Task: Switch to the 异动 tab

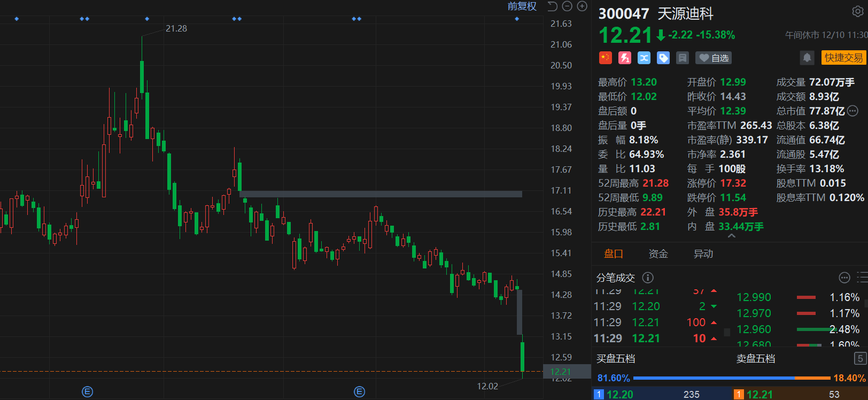Action: pyautogui.click(x=703, y=254)
